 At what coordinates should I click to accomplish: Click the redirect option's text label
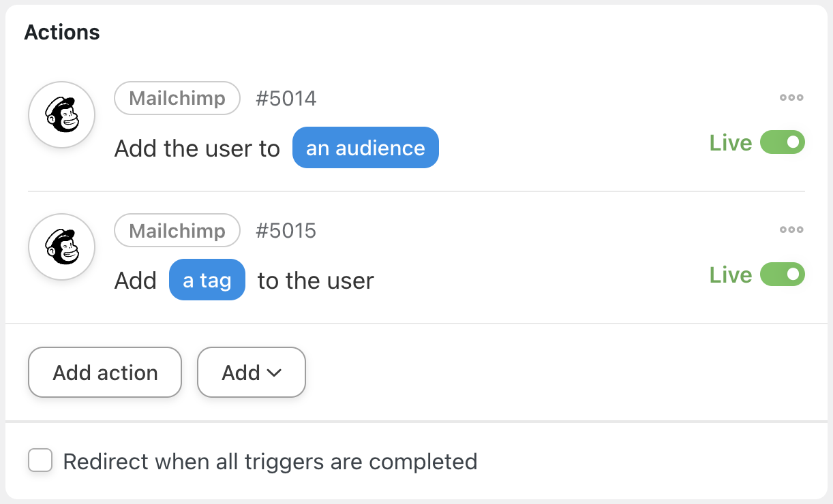click(x=270, y=462)
